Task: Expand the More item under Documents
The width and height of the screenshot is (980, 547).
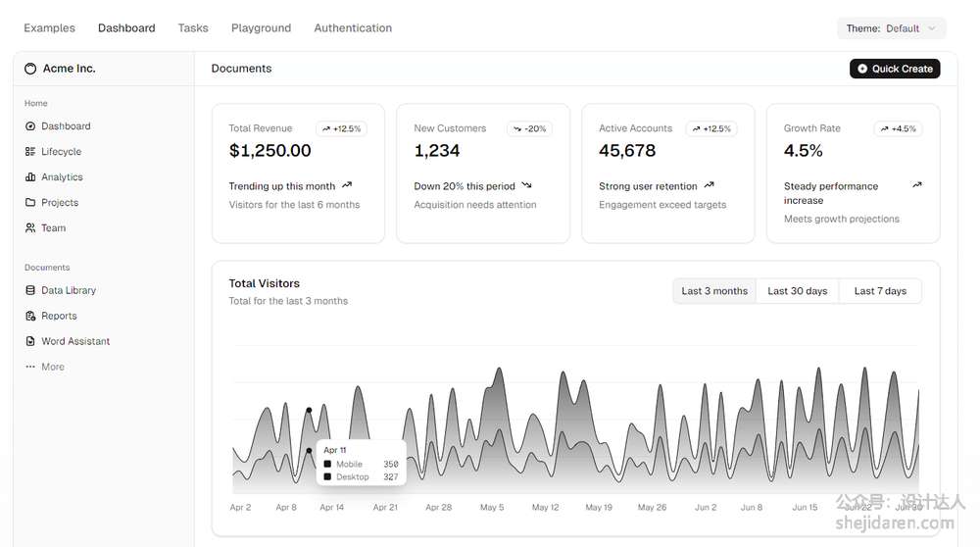Action: click(45, 368)
